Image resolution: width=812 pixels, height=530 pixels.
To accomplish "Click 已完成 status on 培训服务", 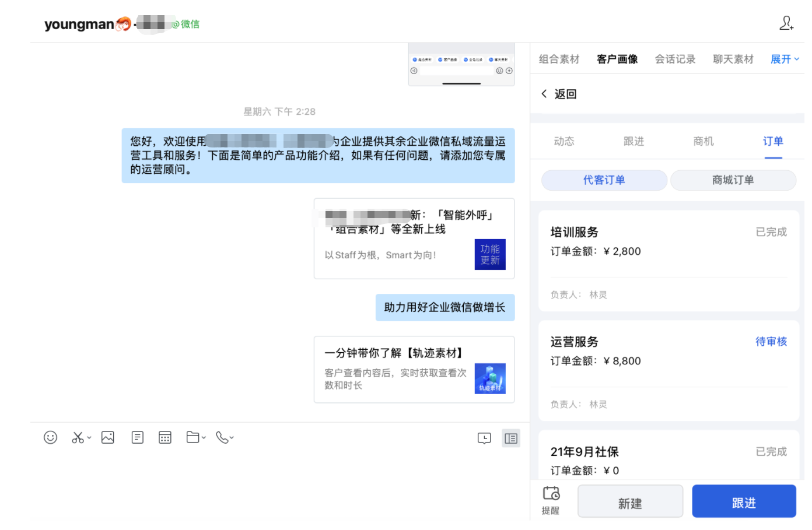I will pos(771,232).
